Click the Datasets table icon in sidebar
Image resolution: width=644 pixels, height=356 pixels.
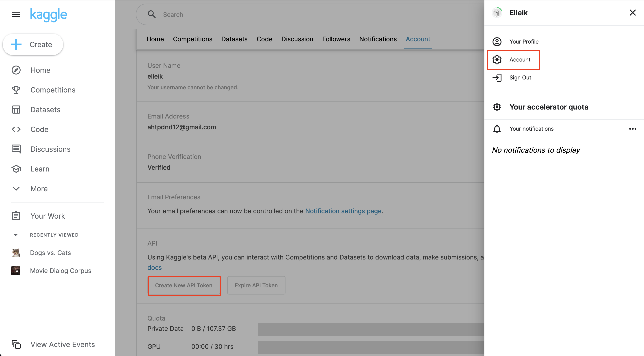tap(16, 110)
